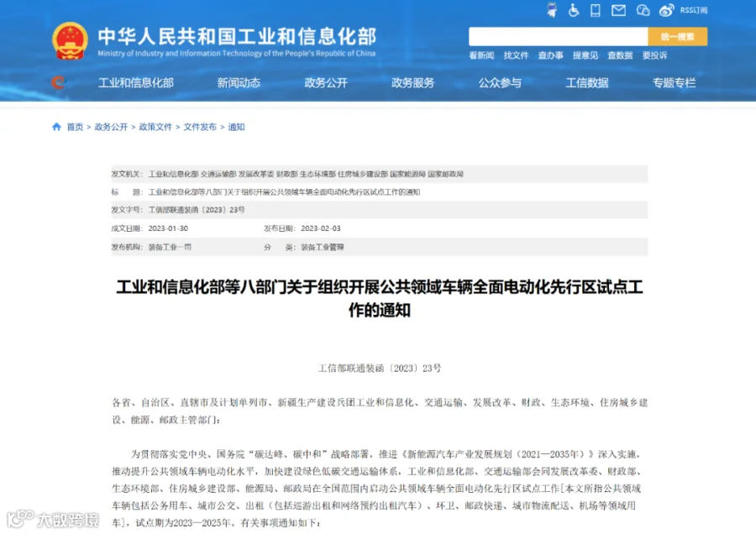The height and width of the screenshot is (534, 756).
Task: Click the paragraph starting 各省、自治区
Action: click(380, 411)
